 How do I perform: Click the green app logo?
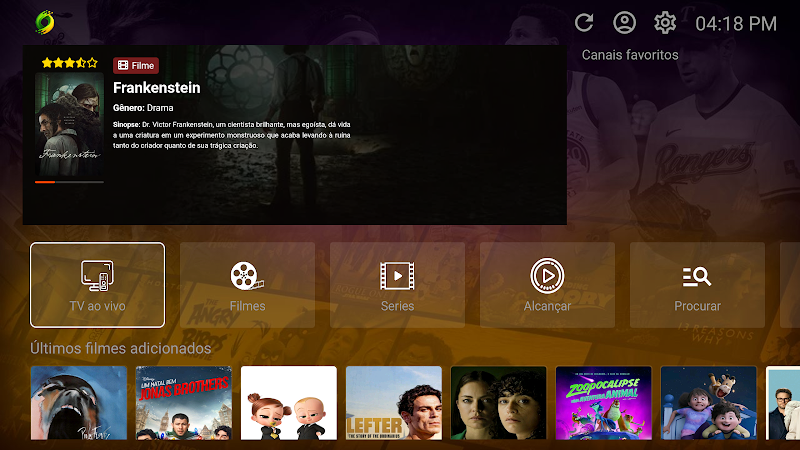coord(45,22)
